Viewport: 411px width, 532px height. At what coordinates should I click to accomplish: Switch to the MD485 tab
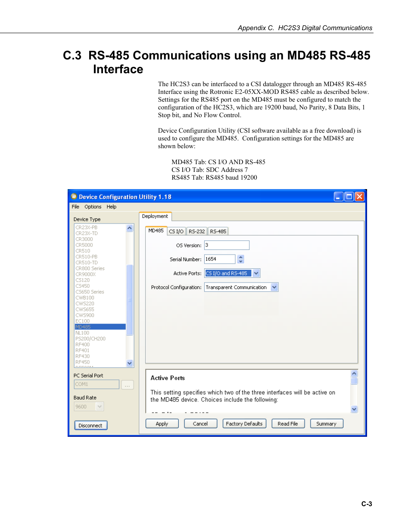pyautogui.click(x=156, y=231)
